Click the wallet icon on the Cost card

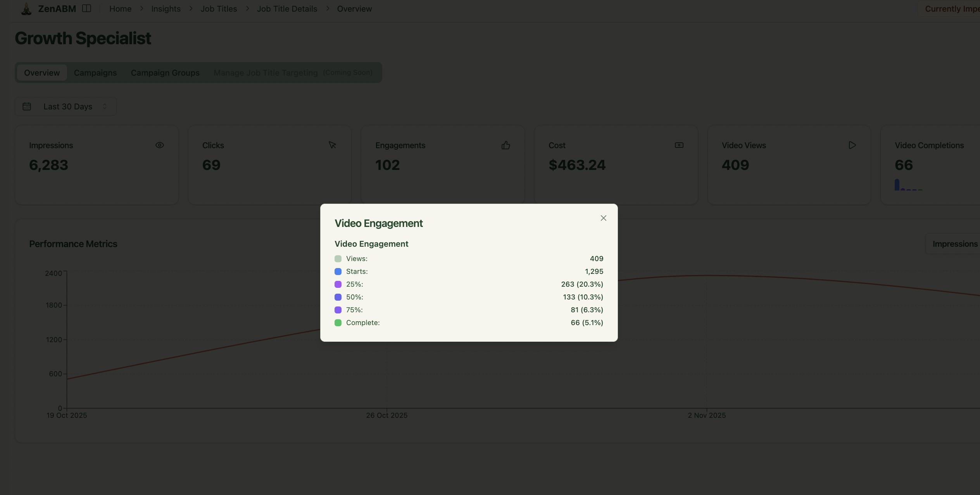[x=679, y=145]
